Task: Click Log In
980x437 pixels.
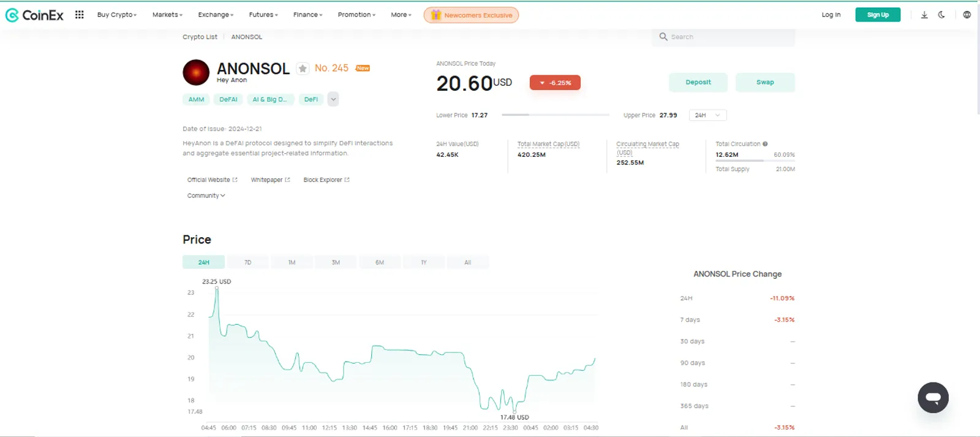Action: 831,15
